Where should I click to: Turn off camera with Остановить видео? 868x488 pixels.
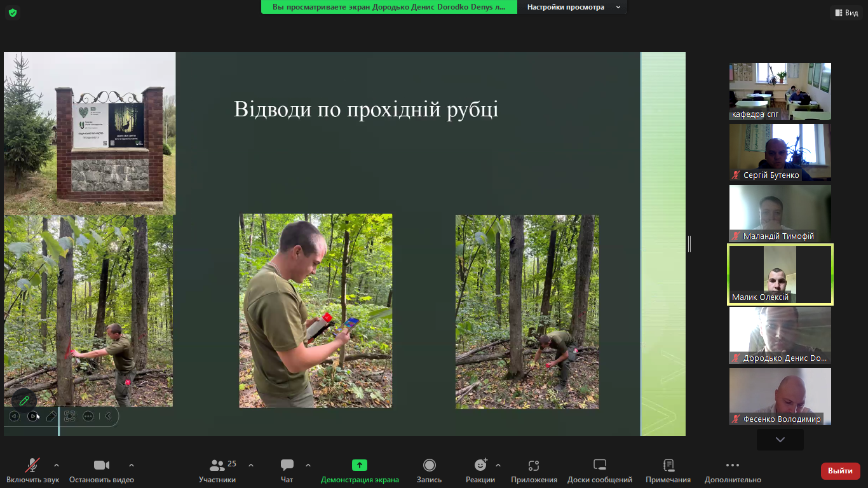pos(102,470)
